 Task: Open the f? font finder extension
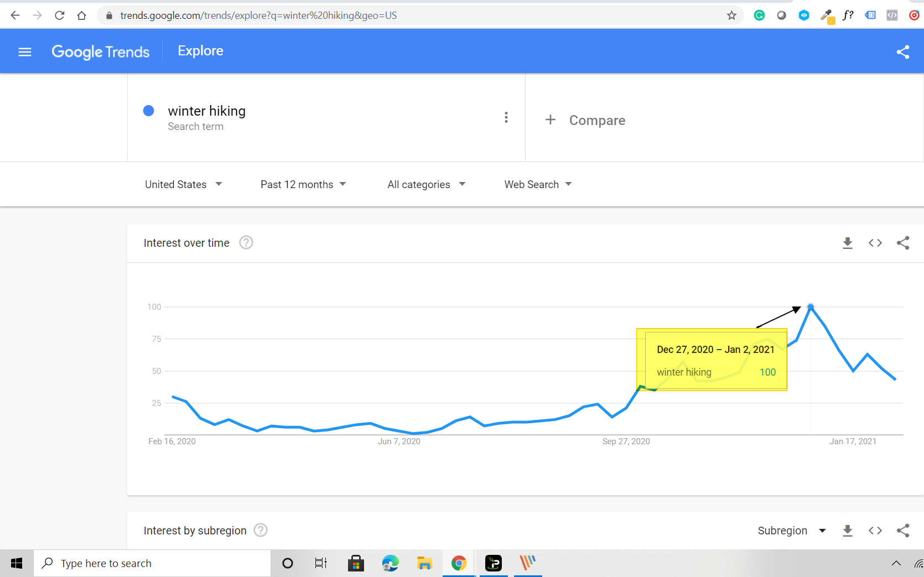click(848, 15)
